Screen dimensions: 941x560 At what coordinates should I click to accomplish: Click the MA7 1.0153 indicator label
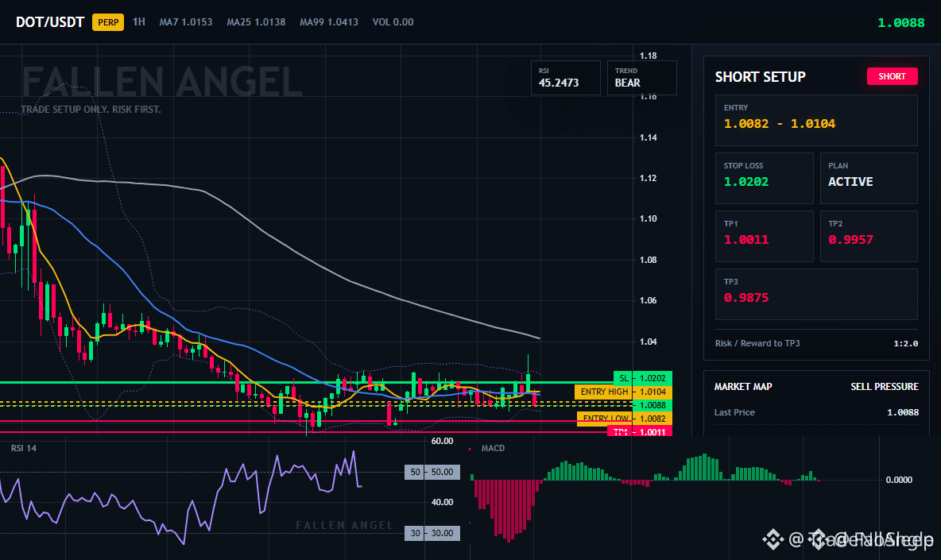point(185,22)
